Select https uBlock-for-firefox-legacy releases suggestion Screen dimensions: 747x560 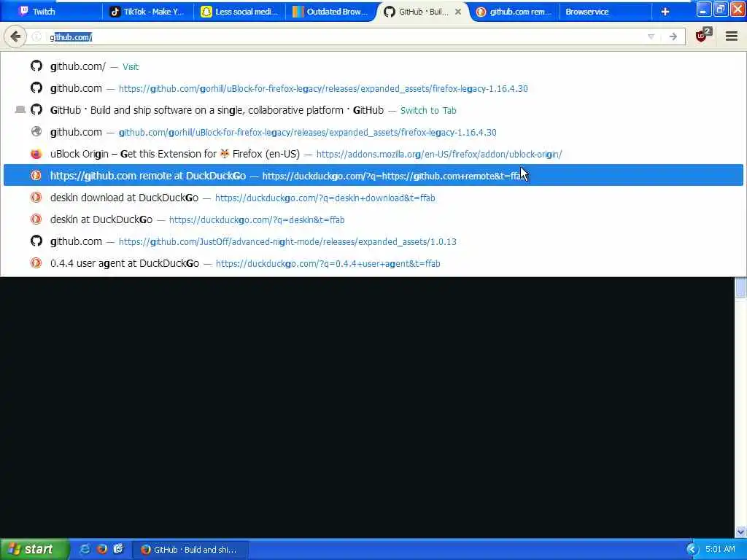point(373,88)
